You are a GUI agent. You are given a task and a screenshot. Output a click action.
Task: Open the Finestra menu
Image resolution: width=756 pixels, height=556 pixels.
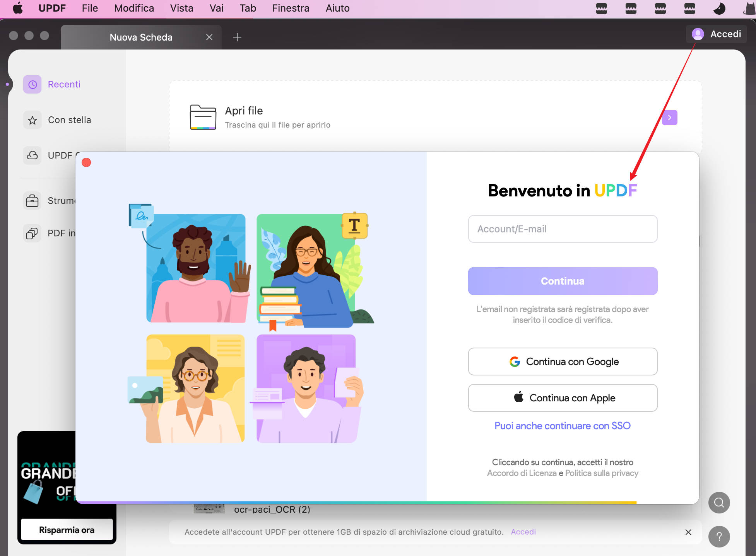click(291, 8)
